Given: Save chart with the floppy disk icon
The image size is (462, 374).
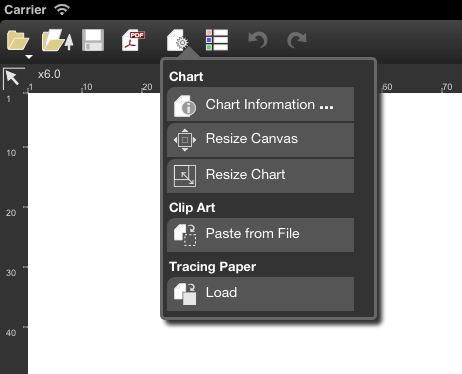Looking at the screenshot, I should [x=93, y=40].
